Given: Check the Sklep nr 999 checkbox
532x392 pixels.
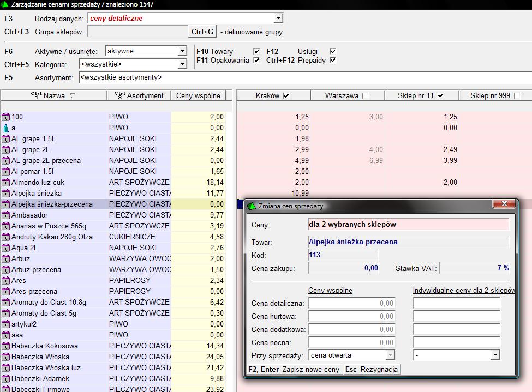Looking at the screenshot, I should tap(517, 95).
